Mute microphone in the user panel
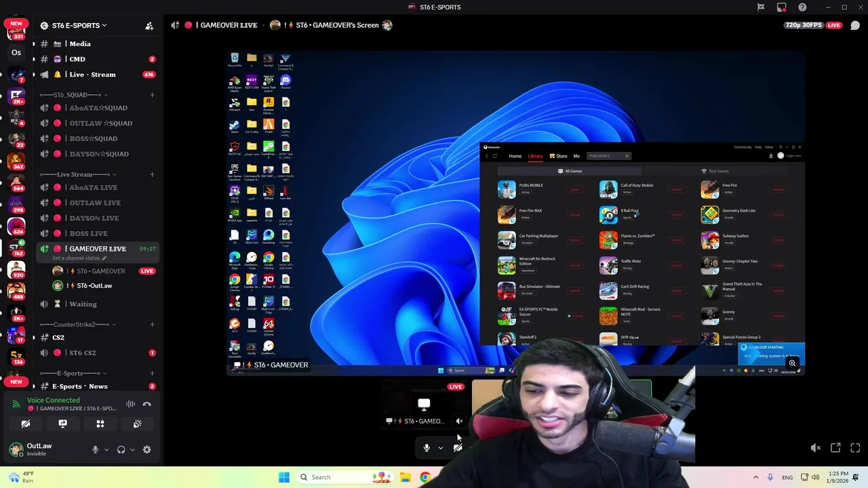This screenshot has height=488, width=868. [x=95, y=449]
